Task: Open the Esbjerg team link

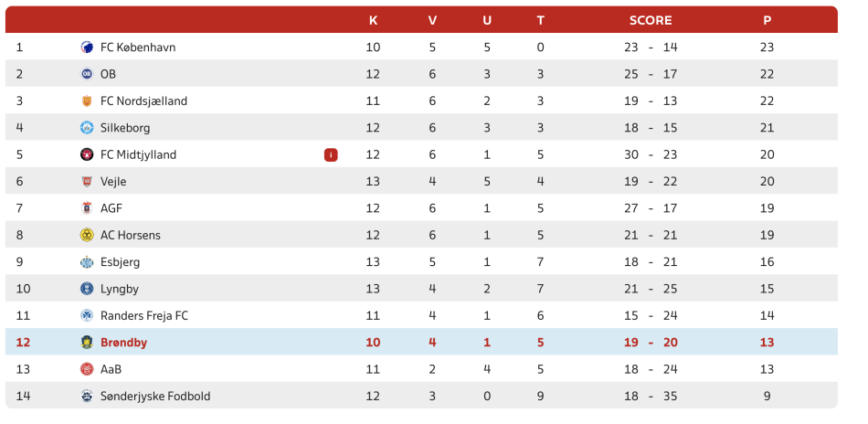Action: (122, 262)
